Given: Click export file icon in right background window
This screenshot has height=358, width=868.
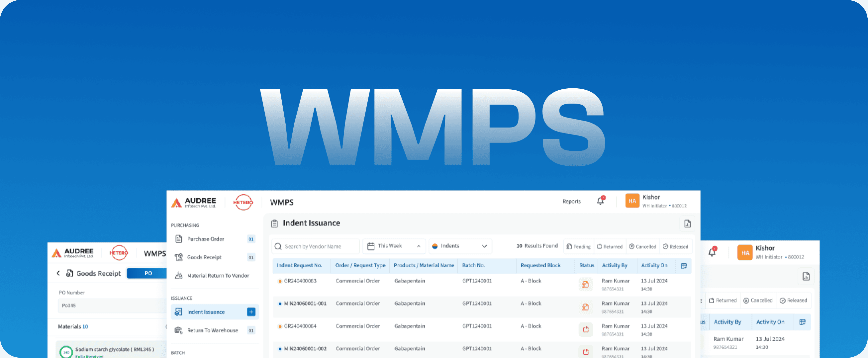Looking at the screenshot, I should tap(806, 277).
